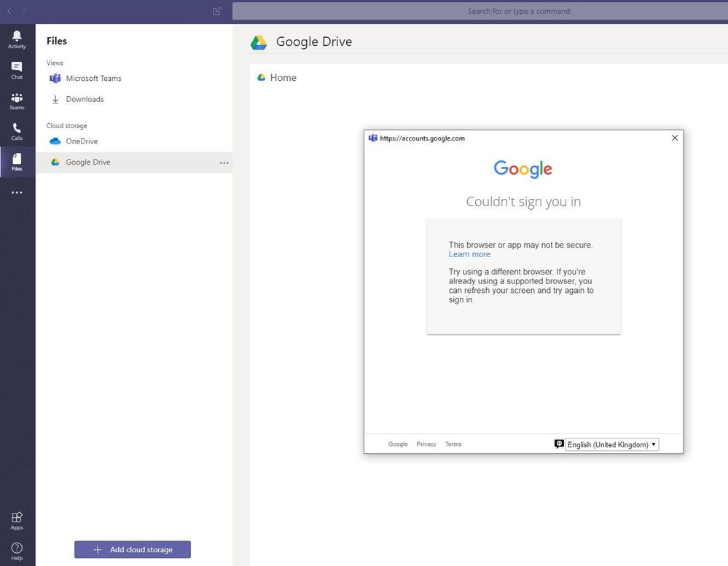Screen dimensions: 728x566
Task: Show more apps ellipsis in sidebar
Action: 17,192
